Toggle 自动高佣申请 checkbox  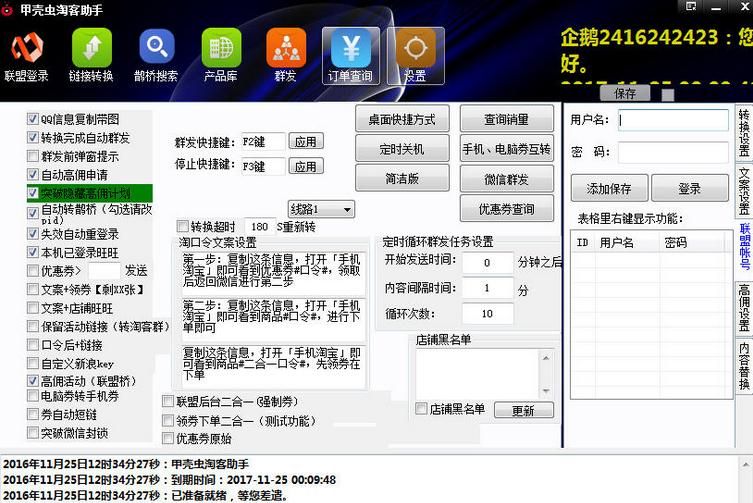click(x=33, y=174)
